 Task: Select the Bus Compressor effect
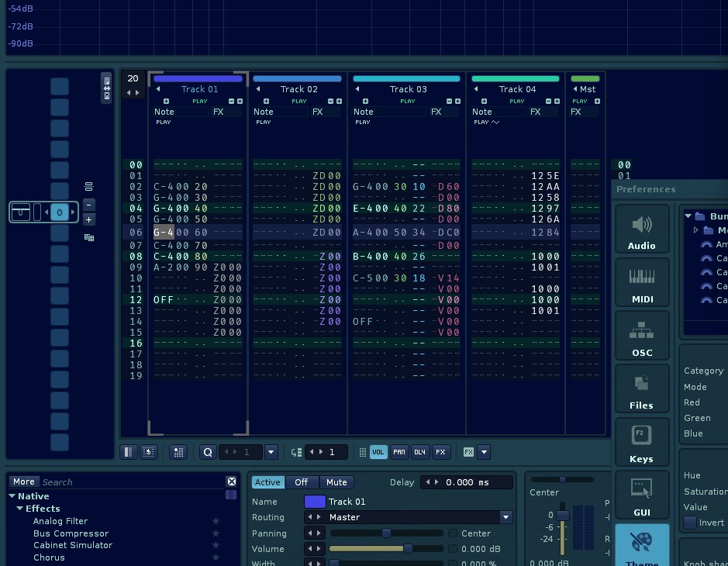coord(71,533)
